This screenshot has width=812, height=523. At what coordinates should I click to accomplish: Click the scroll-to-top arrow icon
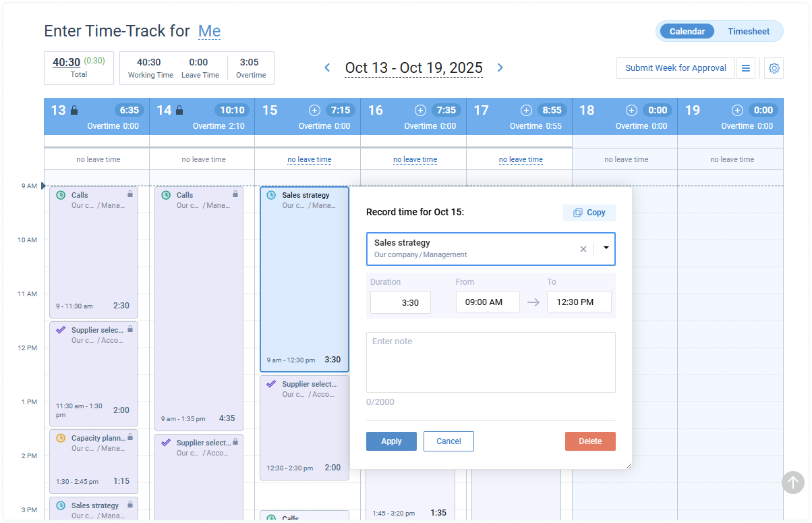tap(793, 483)
